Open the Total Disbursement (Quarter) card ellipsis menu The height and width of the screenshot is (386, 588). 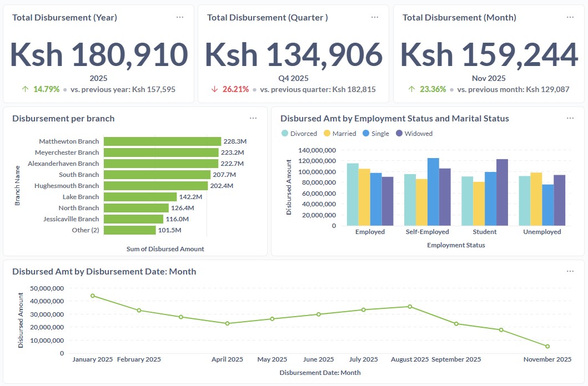pyautogui.click(x=375, y=17)
